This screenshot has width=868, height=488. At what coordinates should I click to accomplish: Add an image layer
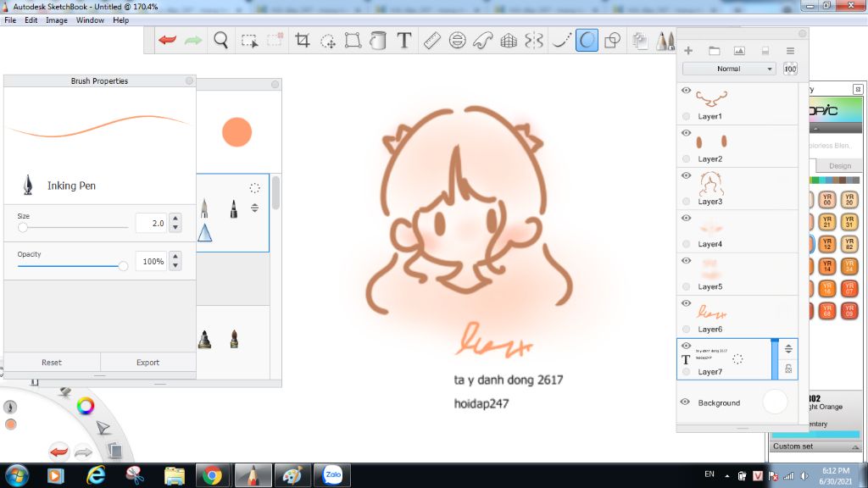tap(739, 50)
